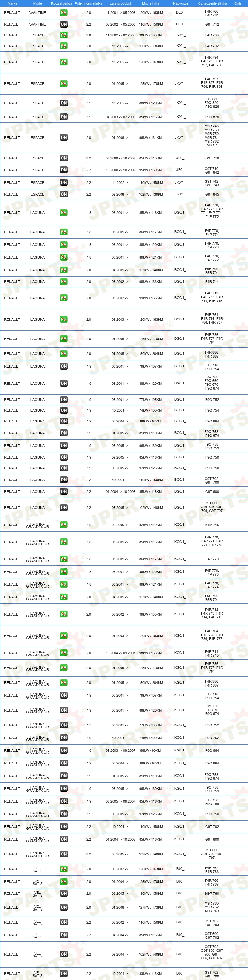Select the engine code cell 'G9T 712'
The image size is (248, 980).
coord(212,24)
